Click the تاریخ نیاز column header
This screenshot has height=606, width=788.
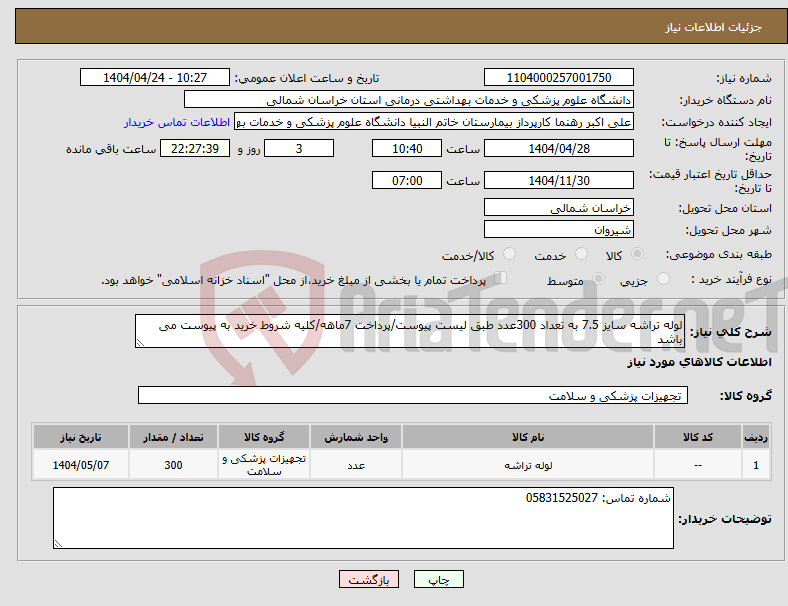81,437
